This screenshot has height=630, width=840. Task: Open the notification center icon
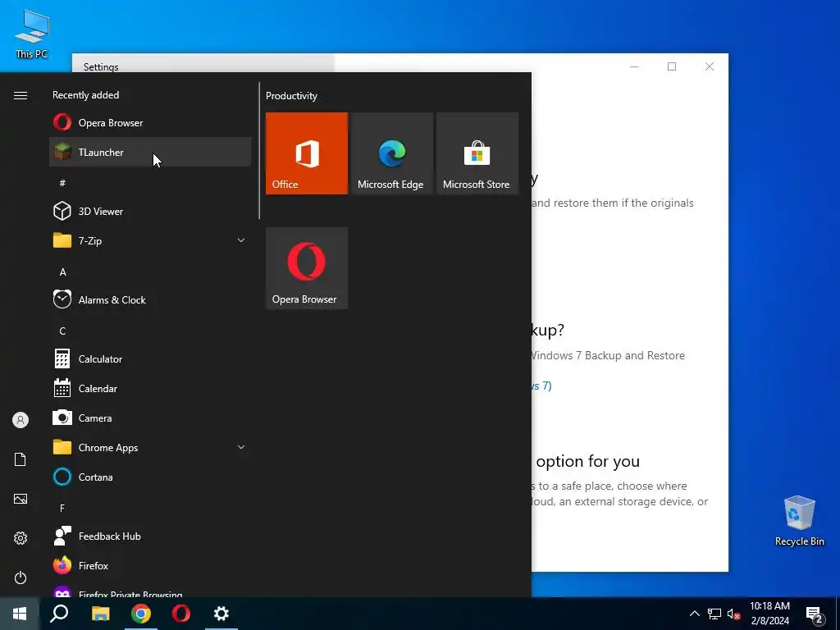point(815,614)
